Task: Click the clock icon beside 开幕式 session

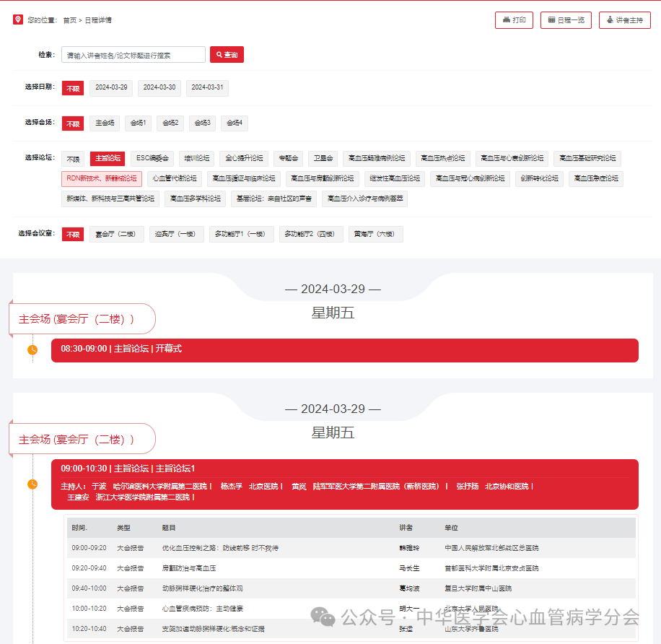Action: (x=32, y=349)
